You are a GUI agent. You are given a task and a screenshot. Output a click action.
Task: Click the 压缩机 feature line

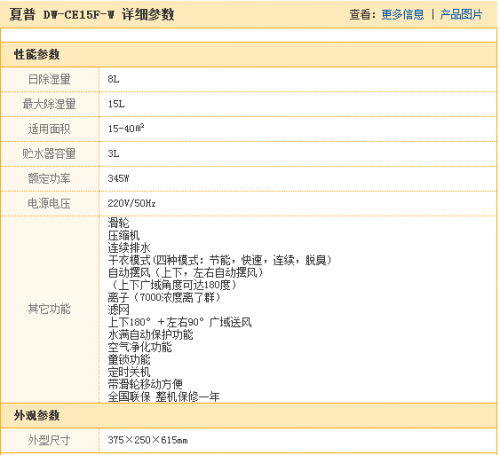[124, 236]
